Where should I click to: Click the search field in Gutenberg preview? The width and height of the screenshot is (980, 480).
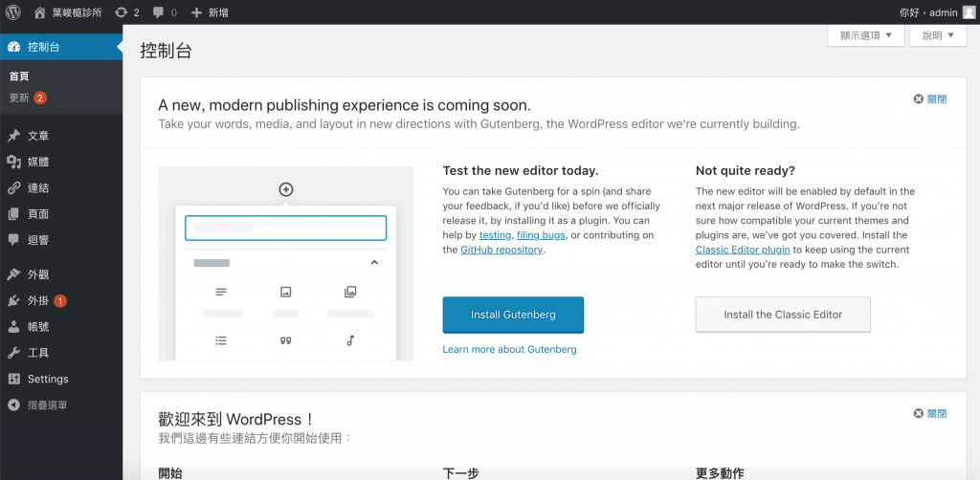tap(285, 228)
